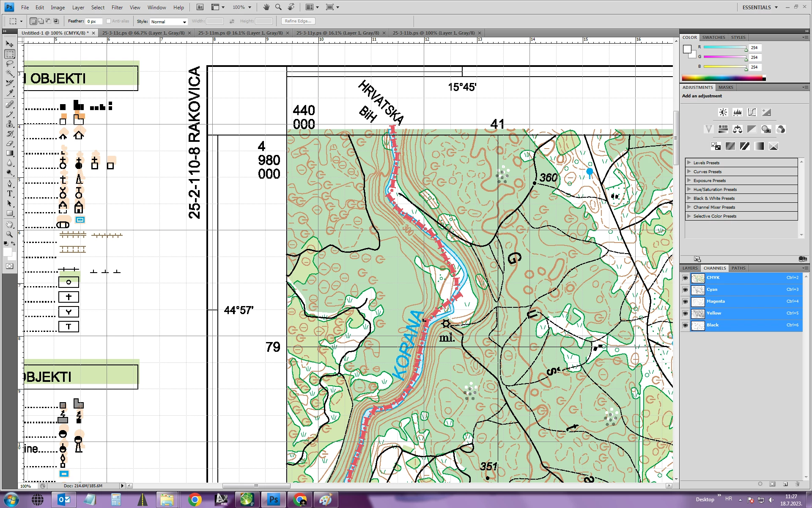
Task: Hide the Cyan channel
Action: point(685,290)
